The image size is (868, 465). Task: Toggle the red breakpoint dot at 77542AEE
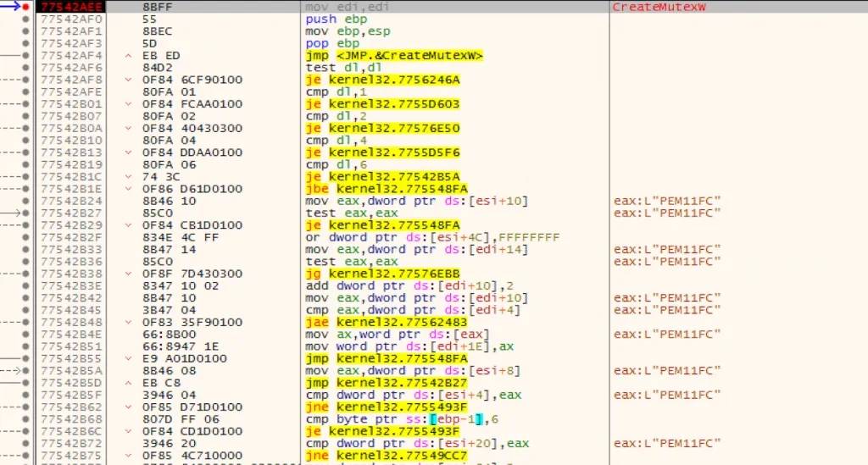[25, 7]
